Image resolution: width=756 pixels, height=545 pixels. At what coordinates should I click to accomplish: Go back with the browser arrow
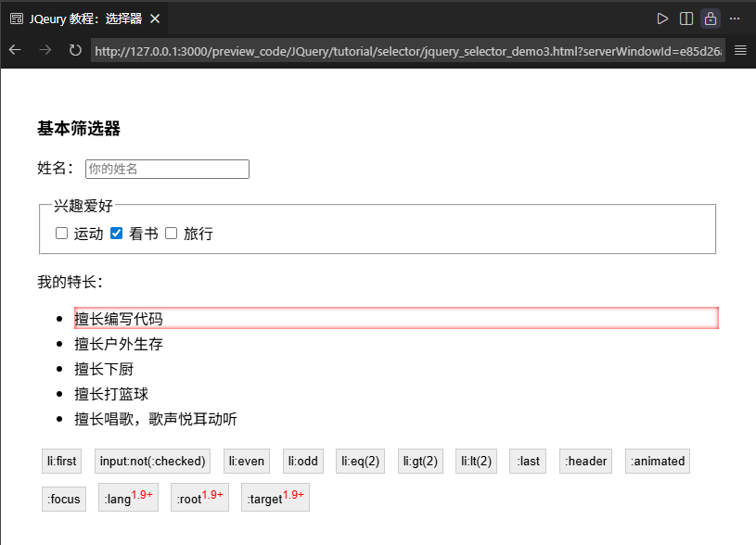tap(15, 50)
